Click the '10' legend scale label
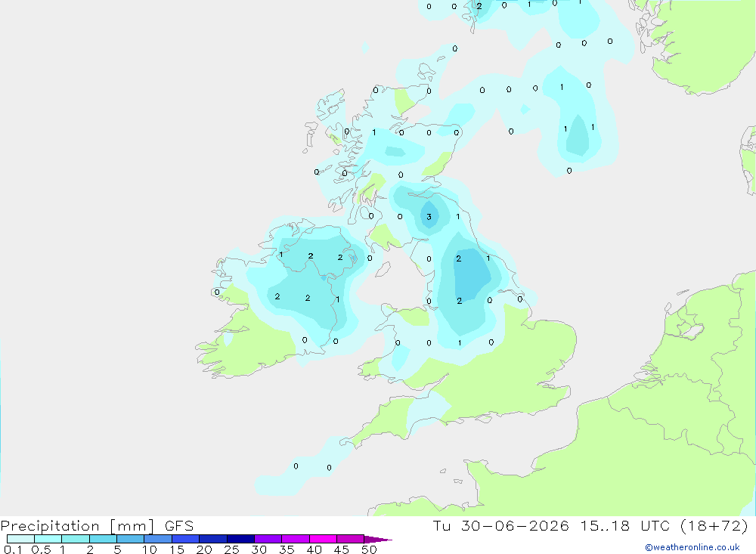This screenshot has width=756, height=554. 149,549
